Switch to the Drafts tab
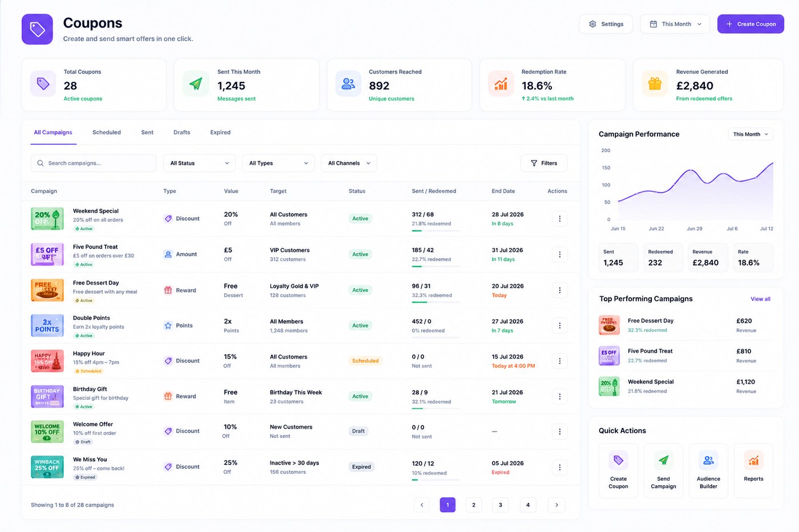The width and height of the screenshot is (799, 532). click(182, 132)
